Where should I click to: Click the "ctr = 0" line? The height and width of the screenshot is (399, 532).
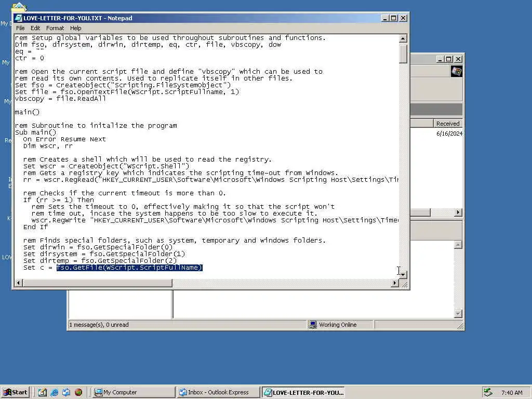(x=29, y=58)
